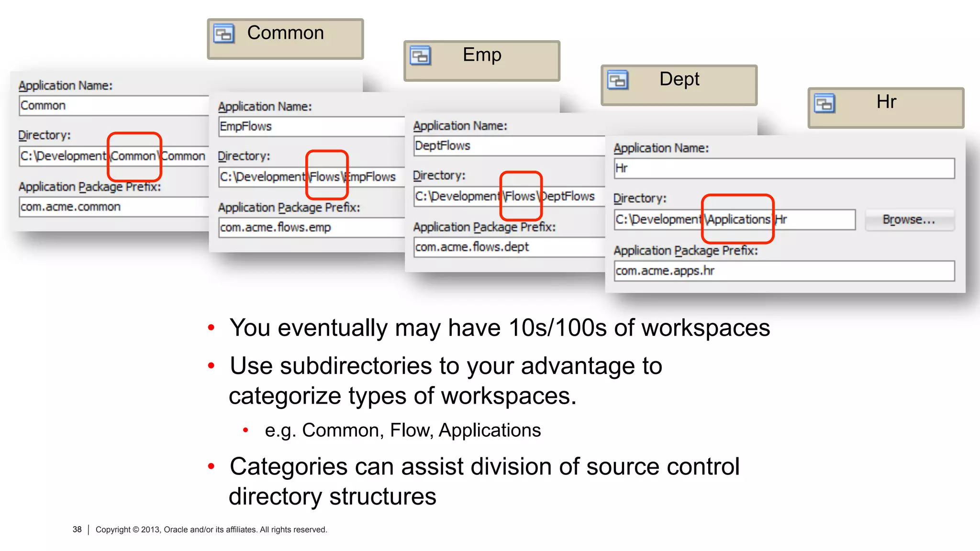Image resolution: width=980 pixels, height=551 pixels.
Task: Click 'Application Package Prefix:' label in Common dialog
Action: [x=89, y=187]
